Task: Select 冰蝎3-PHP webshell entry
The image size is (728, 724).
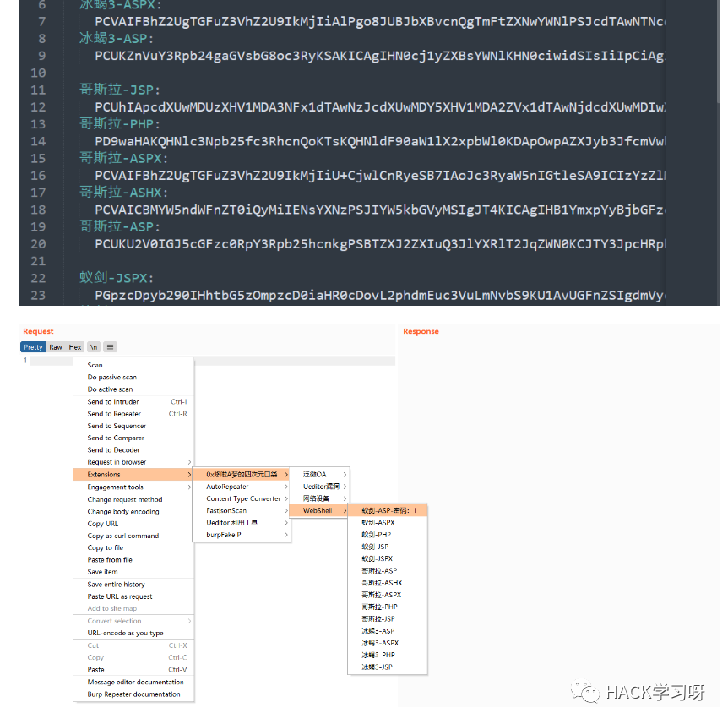Action: 388,656
